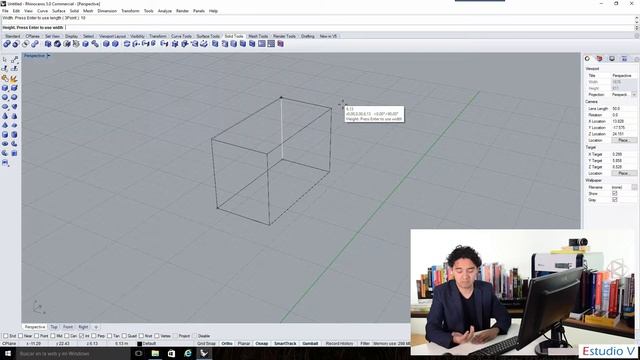Open the Solid menu
This screenshot has width=640, height=360.
coord(74,11)
